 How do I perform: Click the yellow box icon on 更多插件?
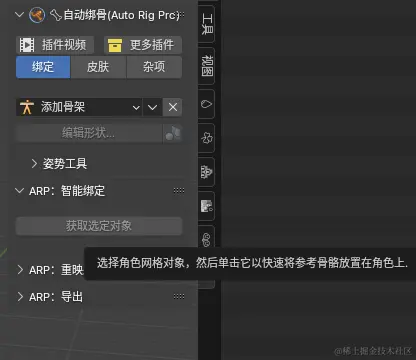pyautogui.click(x=115, y=45)
